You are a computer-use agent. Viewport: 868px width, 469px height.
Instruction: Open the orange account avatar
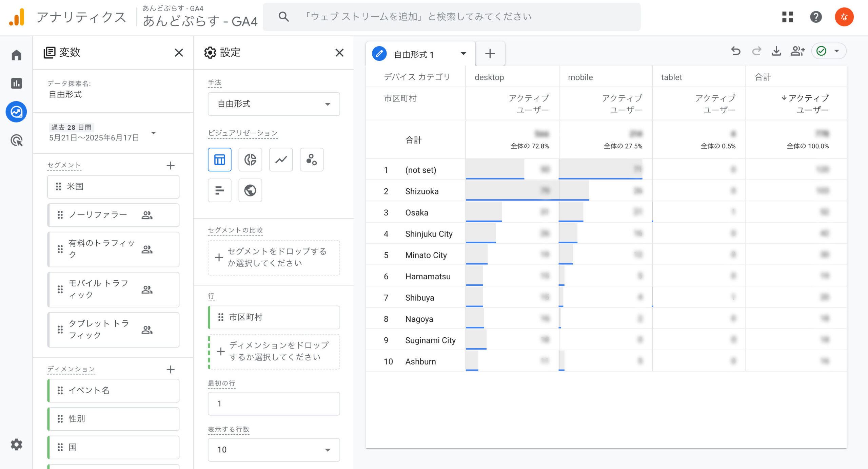pyautogui.click(x=844, y=17)
